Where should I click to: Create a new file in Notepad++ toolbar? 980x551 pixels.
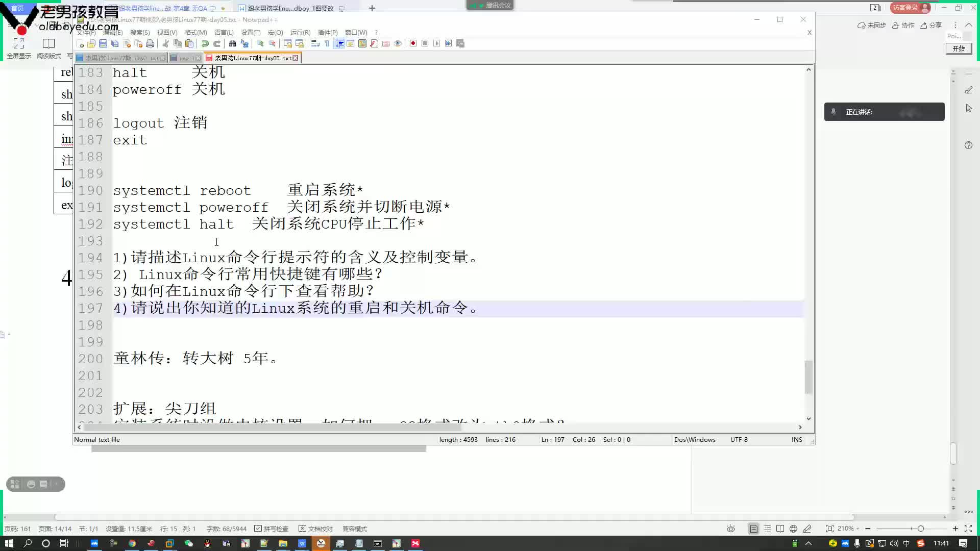pos(80,43)
